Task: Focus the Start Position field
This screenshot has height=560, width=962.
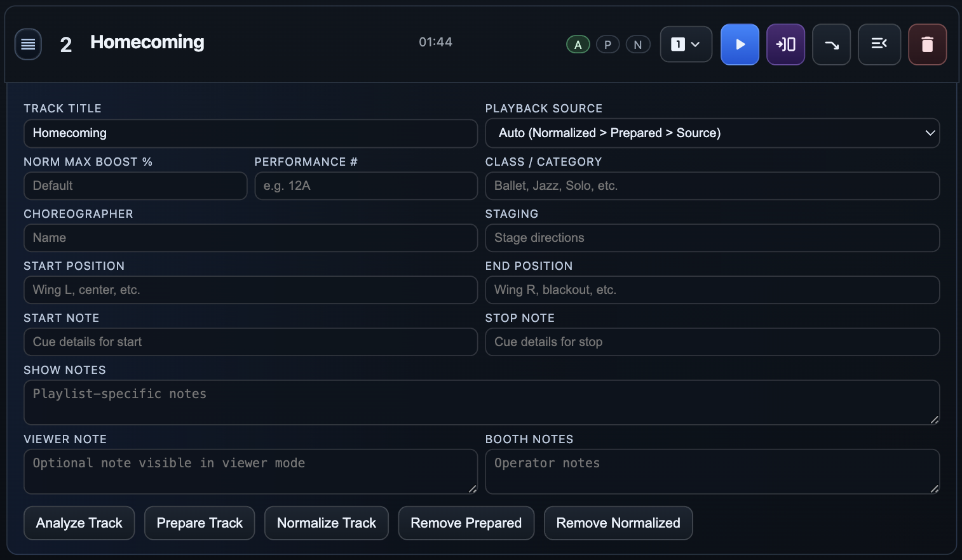Action: (x=250, y=290)
